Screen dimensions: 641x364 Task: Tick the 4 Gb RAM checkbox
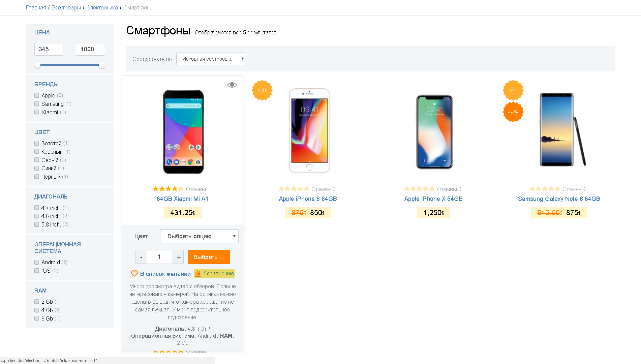coord(37,310)
